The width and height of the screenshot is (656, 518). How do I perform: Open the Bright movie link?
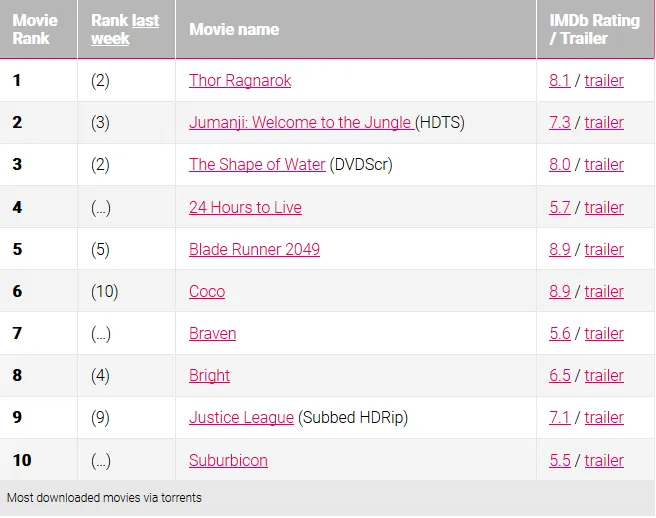(209, 375)
